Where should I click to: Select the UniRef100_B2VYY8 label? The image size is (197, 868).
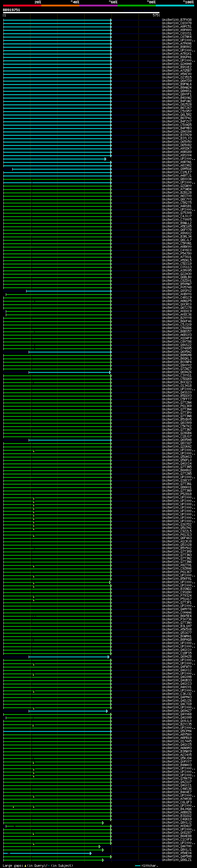click(177, 318)
